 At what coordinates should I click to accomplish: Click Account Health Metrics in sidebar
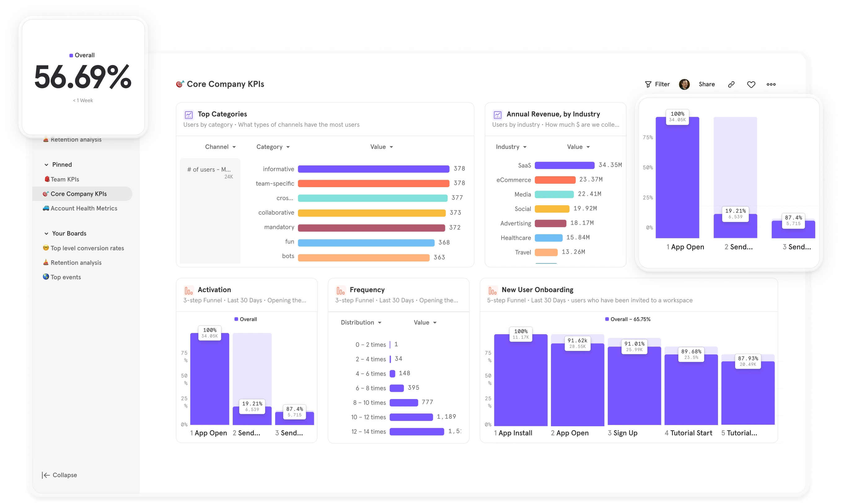tap(84, 208)
